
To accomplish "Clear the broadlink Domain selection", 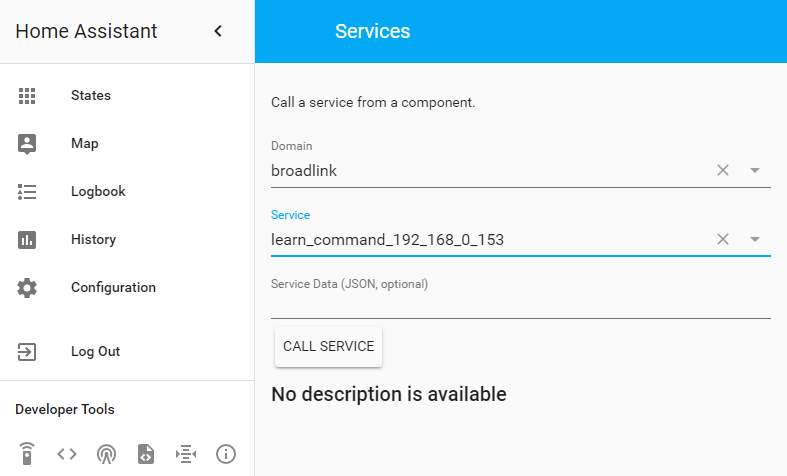I will 723,171.
